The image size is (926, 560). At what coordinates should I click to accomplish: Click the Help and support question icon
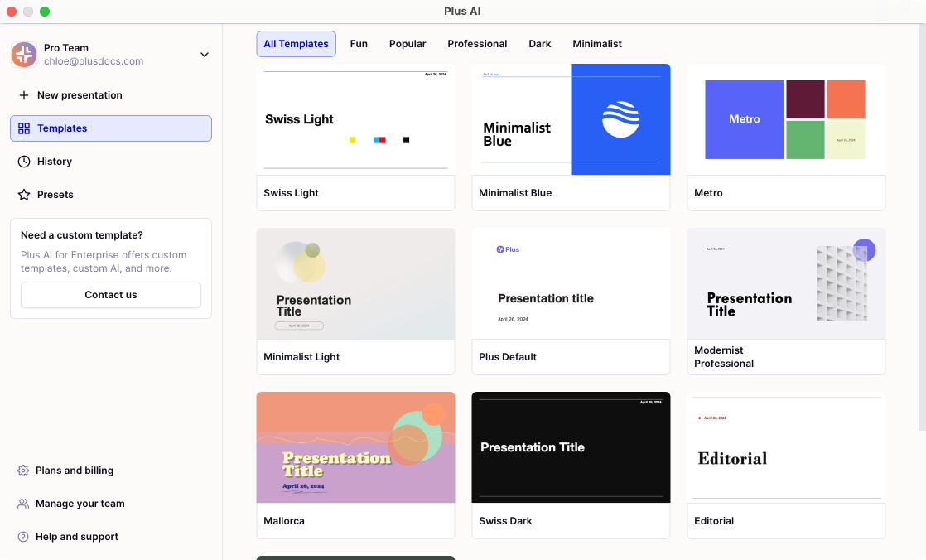[x=23, y=536]
